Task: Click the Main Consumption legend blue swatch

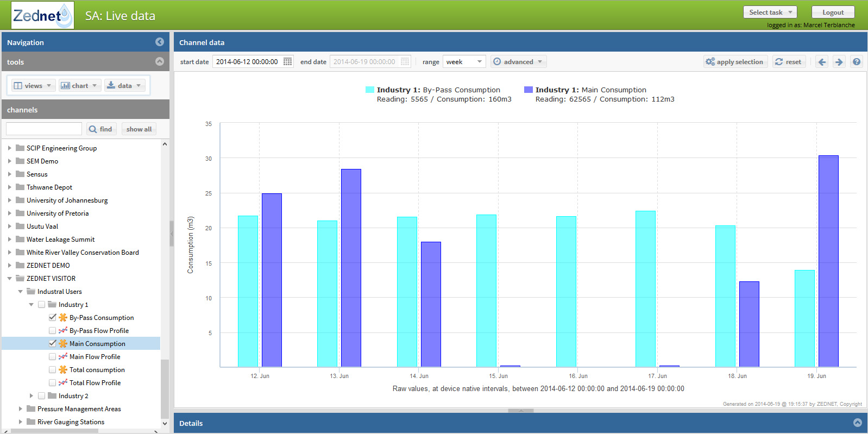Action: click(529, 90)
